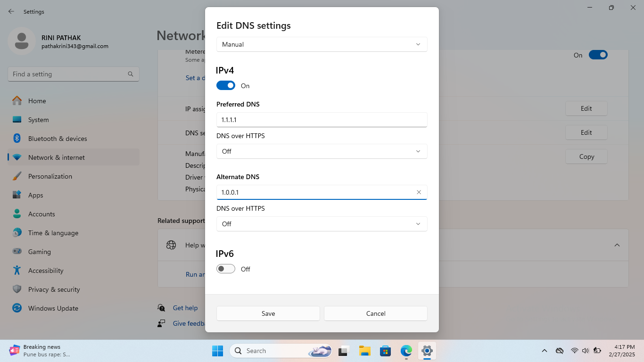This screenshot has height=362, width=644.
Task: Go to Personalization settings
Action: click(x=50, y=176)
